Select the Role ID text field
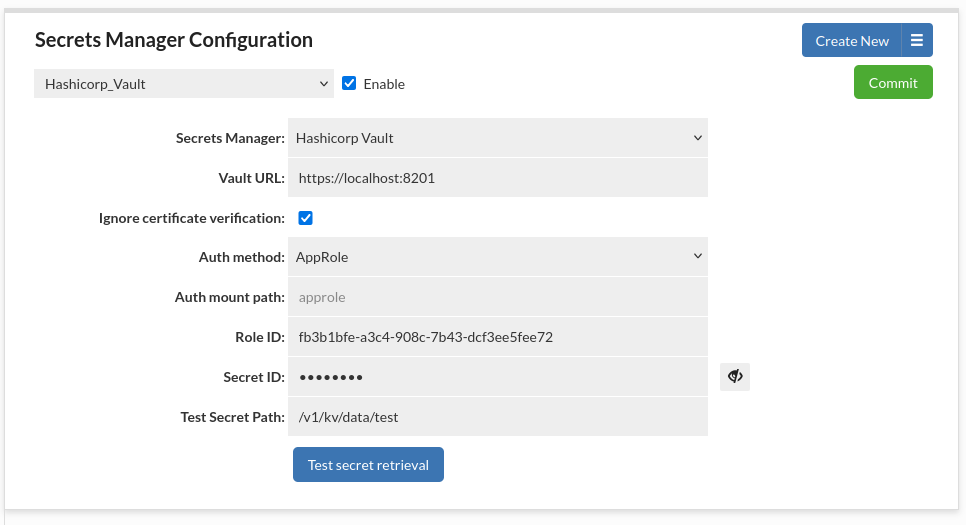 point(497,337)
